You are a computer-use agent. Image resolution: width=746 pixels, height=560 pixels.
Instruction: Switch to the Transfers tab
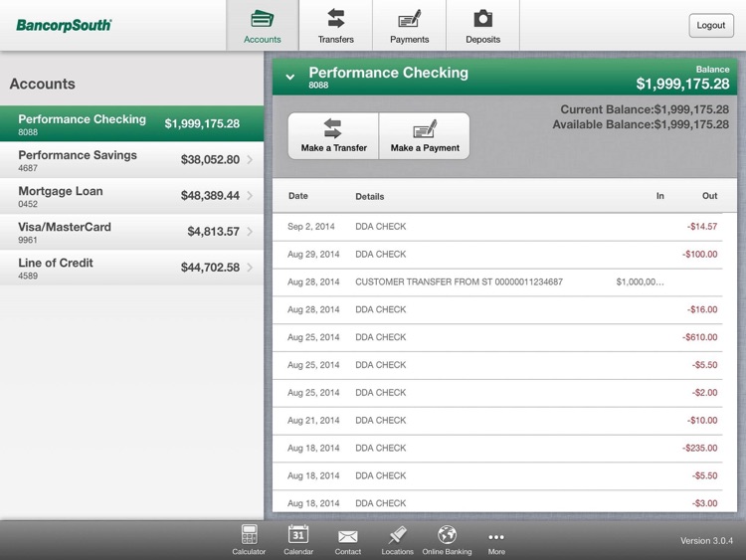tap(335, 26)
